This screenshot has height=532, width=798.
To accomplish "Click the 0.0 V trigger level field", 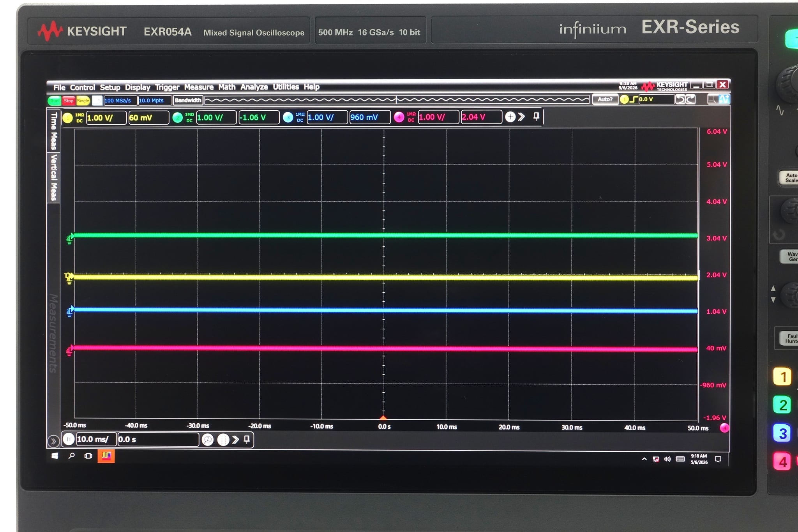I will click(x=656, y=99).
